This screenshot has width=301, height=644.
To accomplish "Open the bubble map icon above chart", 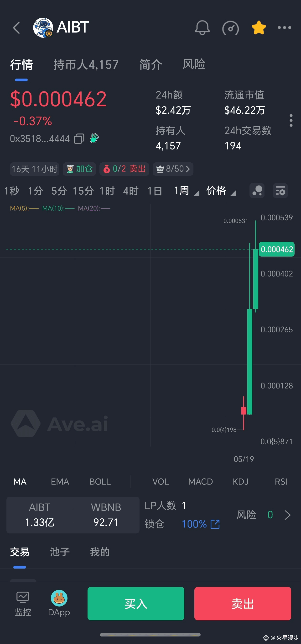I will click(257, 191).
